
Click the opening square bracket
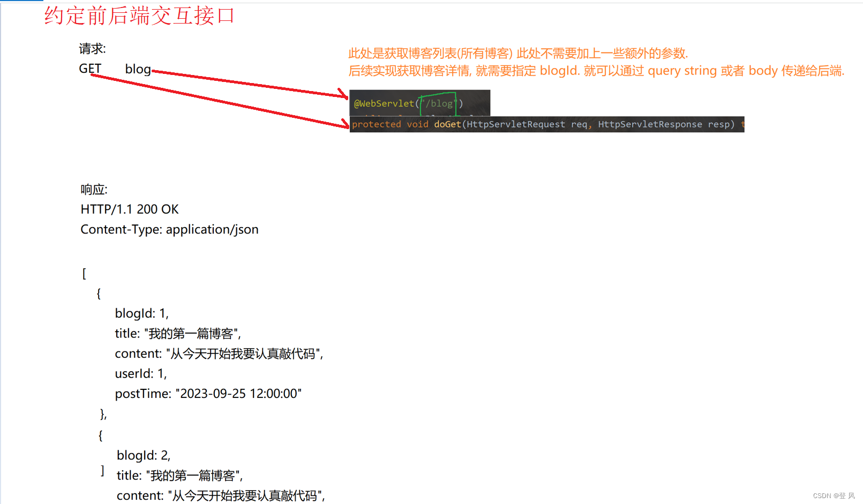(x=84, y=274)
